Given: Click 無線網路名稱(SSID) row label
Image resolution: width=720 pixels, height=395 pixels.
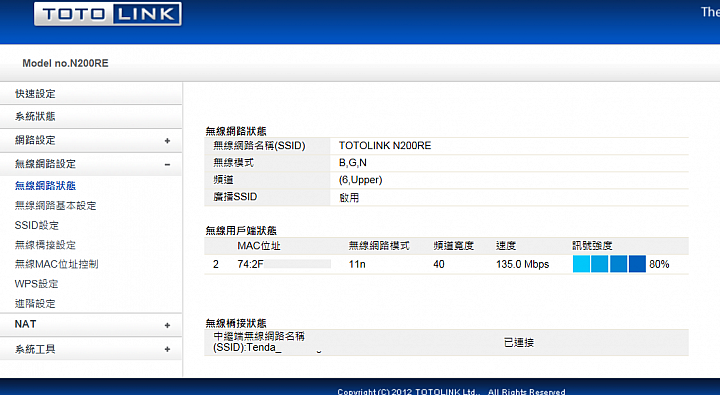Looking at the screenshot, I should coord(259,146).
